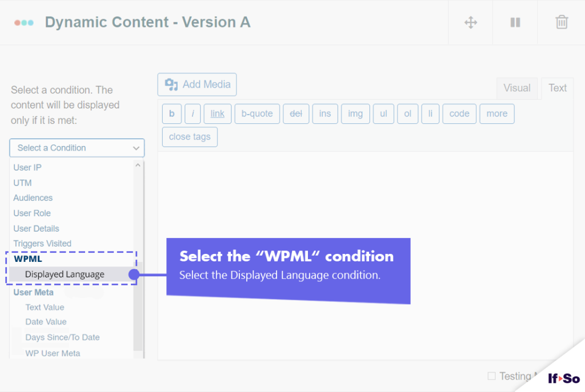Click the Add Media button
The image size is (585, 392).
pyautogui.click(x=197, y=84)
